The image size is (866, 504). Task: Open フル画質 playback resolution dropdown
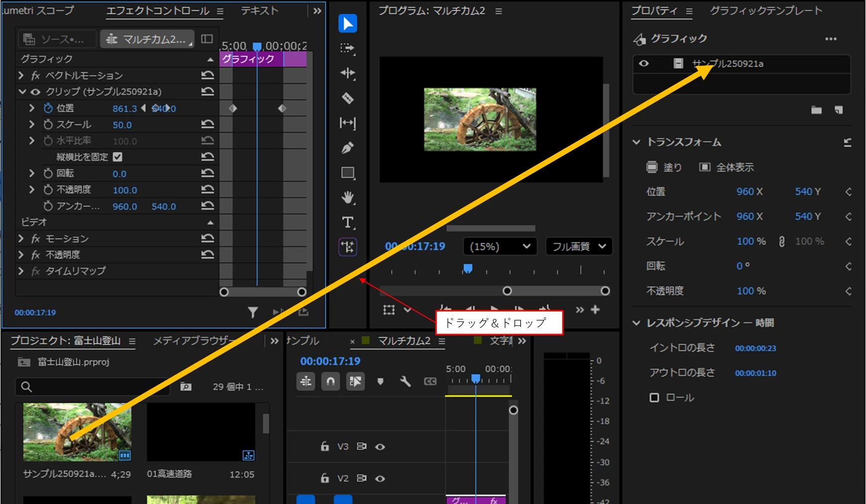(x=579, y=246)
